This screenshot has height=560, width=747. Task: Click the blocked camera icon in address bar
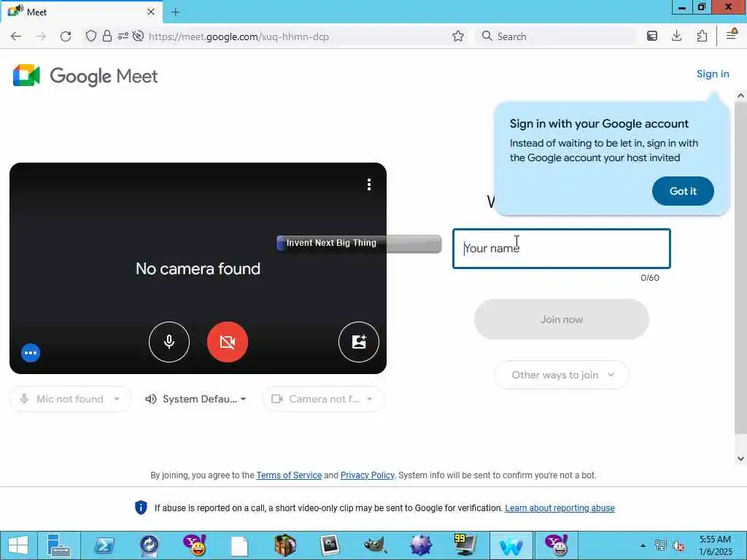(x=138, y=36)
